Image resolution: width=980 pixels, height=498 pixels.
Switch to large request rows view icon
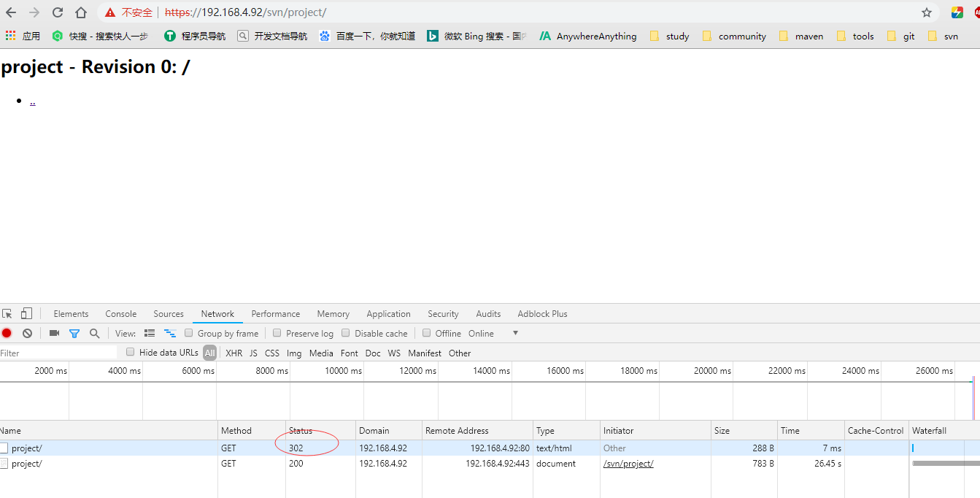click(150, 333)
